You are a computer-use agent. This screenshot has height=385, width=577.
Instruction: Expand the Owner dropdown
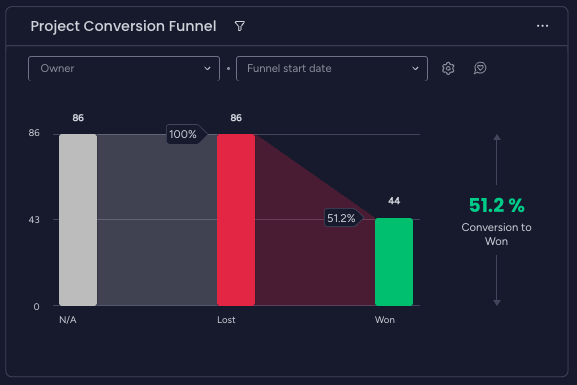pyautogui.click(x=124, y=68)
